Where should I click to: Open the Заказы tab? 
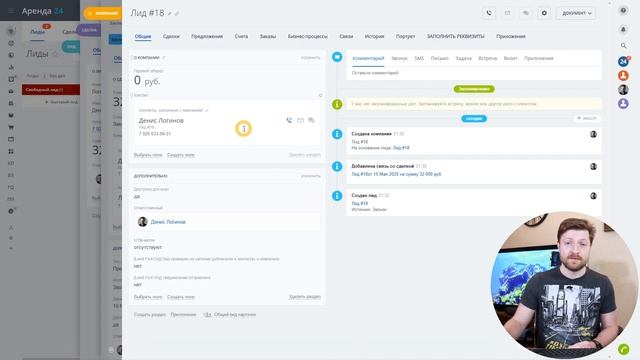tap(268, 36)
